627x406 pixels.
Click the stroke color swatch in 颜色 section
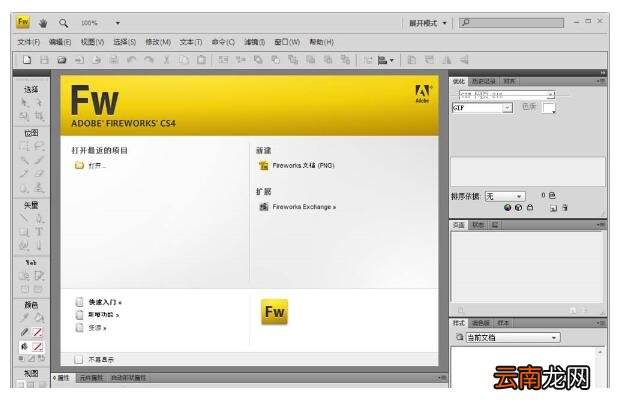38,332
